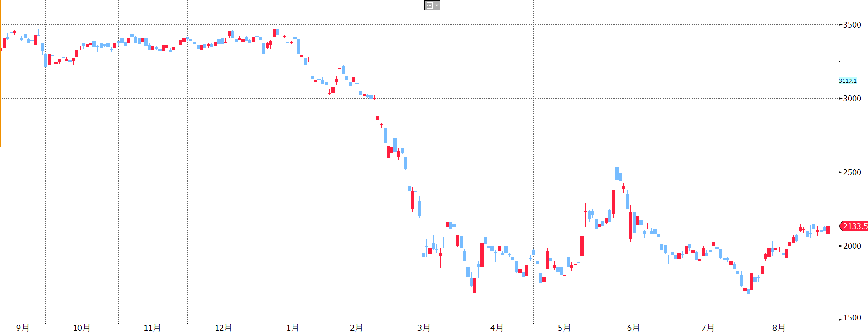Click the 11月 month label
The height and width of the screenshot is (334, 868).
coord(152,328)
